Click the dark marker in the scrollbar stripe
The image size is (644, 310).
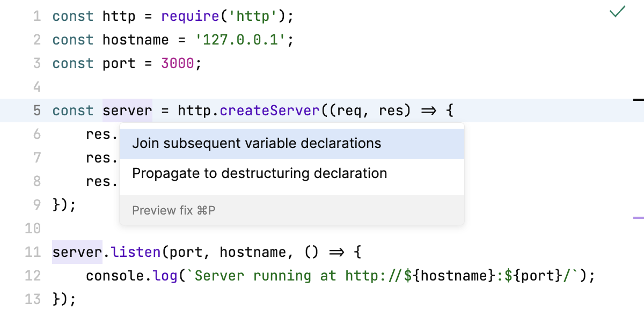tap(638, 100)
